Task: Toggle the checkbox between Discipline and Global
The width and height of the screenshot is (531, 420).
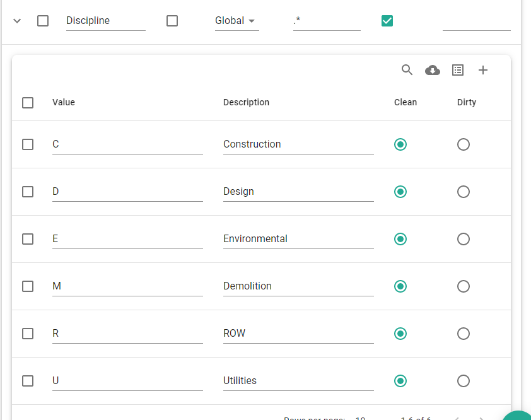Action: (x=172, y=21)
